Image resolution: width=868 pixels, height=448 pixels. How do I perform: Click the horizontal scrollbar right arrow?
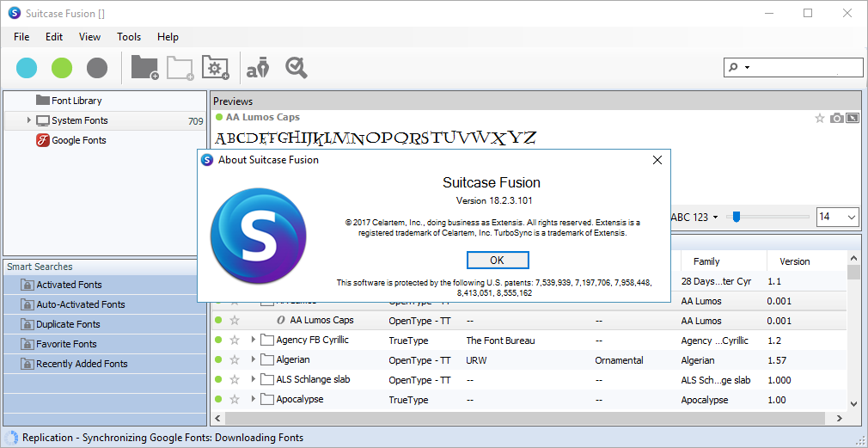[x=840, y=418]
